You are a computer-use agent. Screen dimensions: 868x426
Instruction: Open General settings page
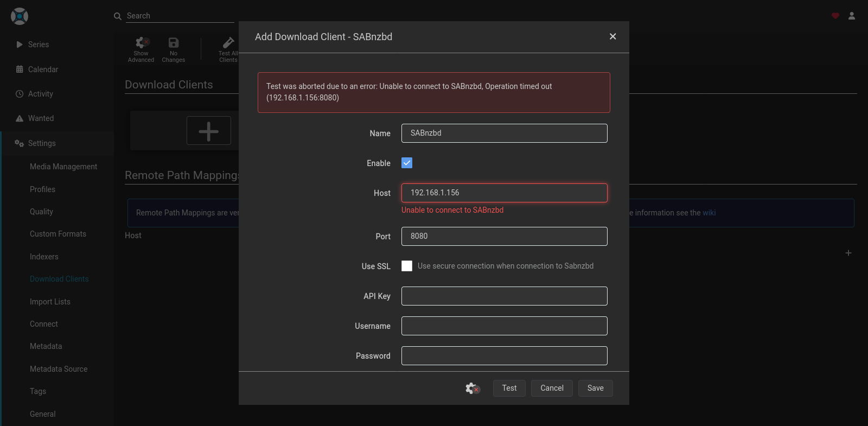[43, 414]
